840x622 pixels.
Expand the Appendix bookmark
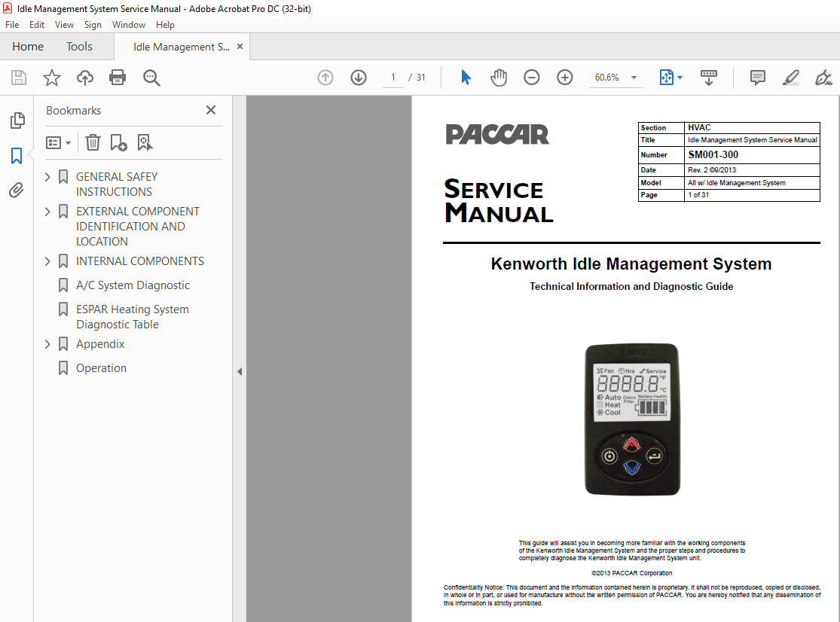(x=47, y=344)
